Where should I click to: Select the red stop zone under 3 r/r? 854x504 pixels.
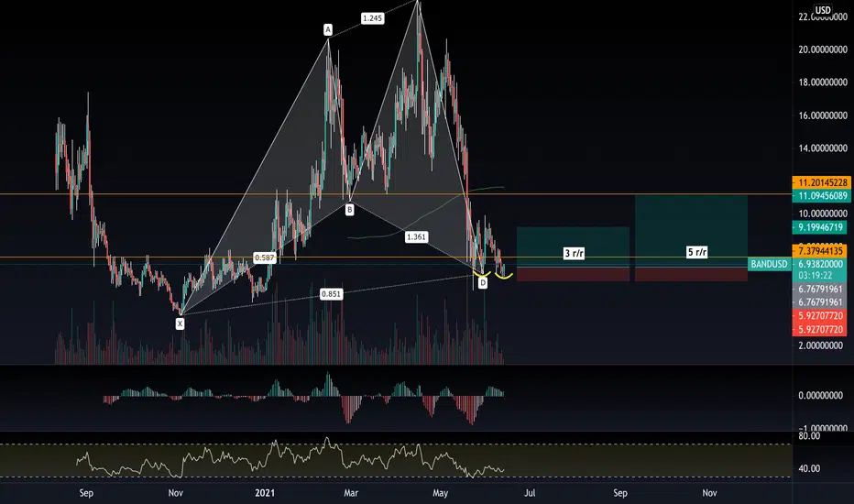pos(573,275)
